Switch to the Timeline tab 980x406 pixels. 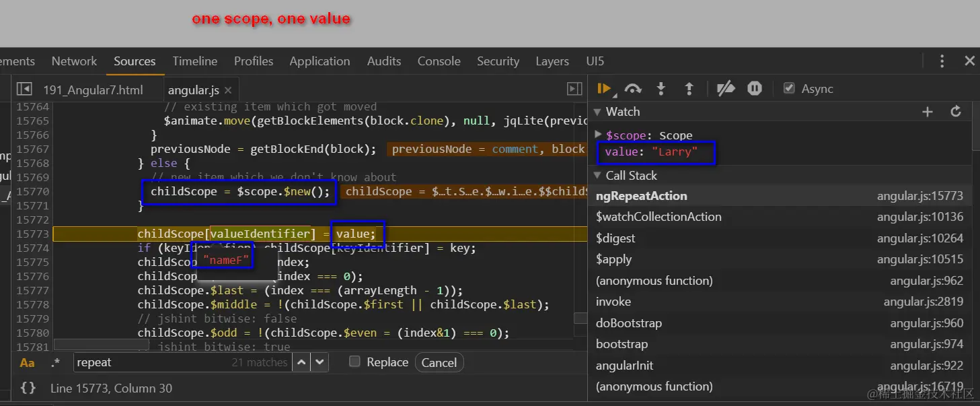coord(194,61)
